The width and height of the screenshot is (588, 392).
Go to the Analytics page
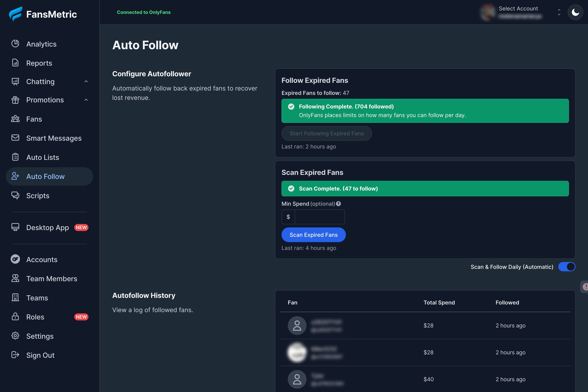(50, 44)
